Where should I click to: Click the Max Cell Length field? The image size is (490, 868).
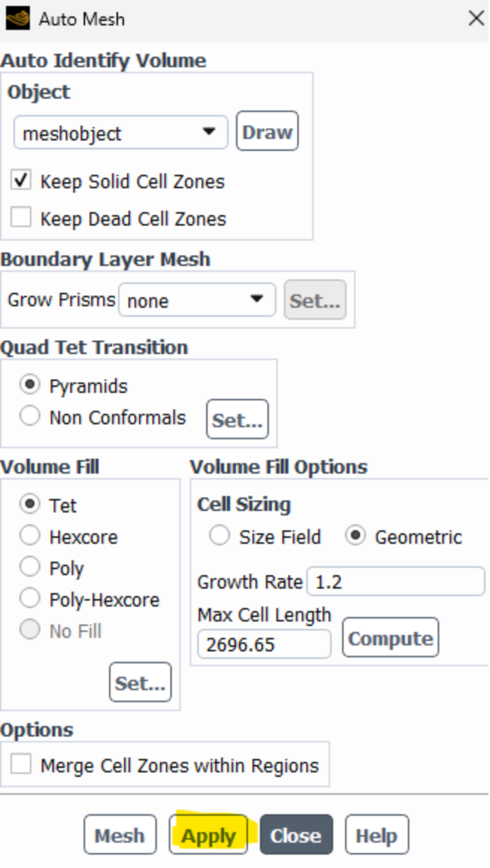[x=264, y=644]
